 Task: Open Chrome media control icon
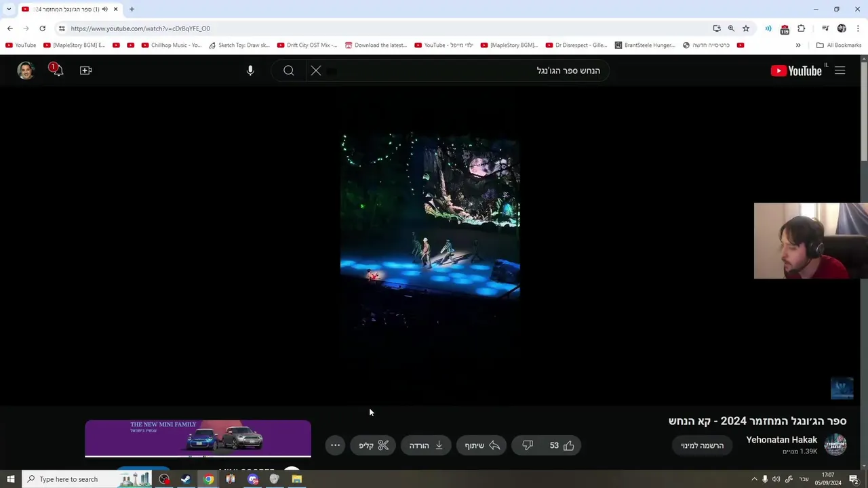[x=825, y=28]
